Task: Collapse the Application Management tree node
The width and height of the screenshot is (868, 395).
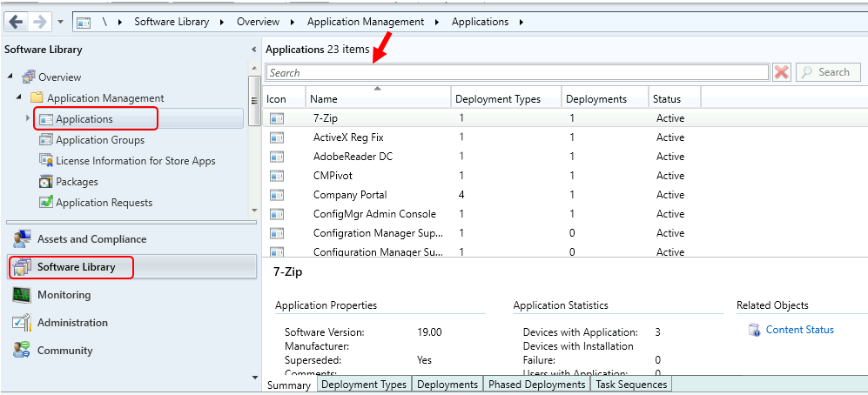Action: (19, 97)
